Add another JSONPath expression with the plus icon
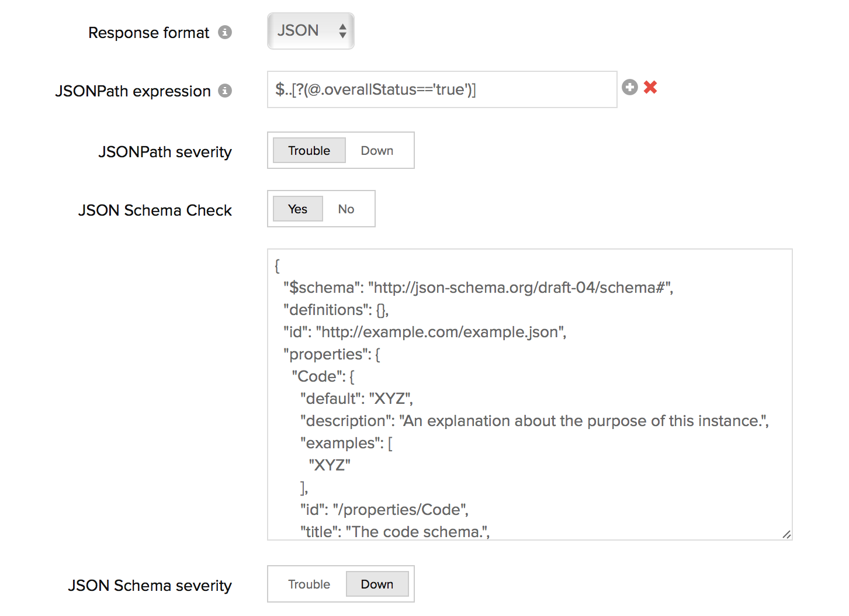This screenshot has height=616, width=849. point(629,88)
